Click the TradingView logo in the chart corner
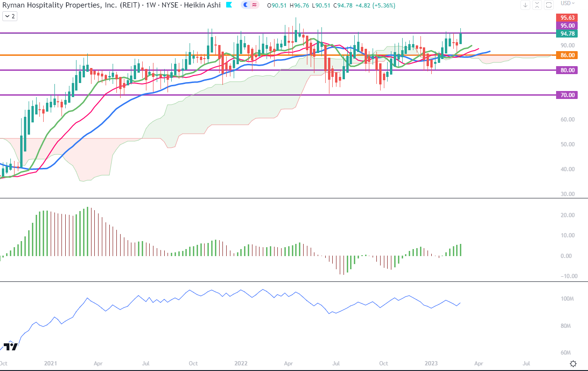Screen dimensions: 588x371 point(10,347)
